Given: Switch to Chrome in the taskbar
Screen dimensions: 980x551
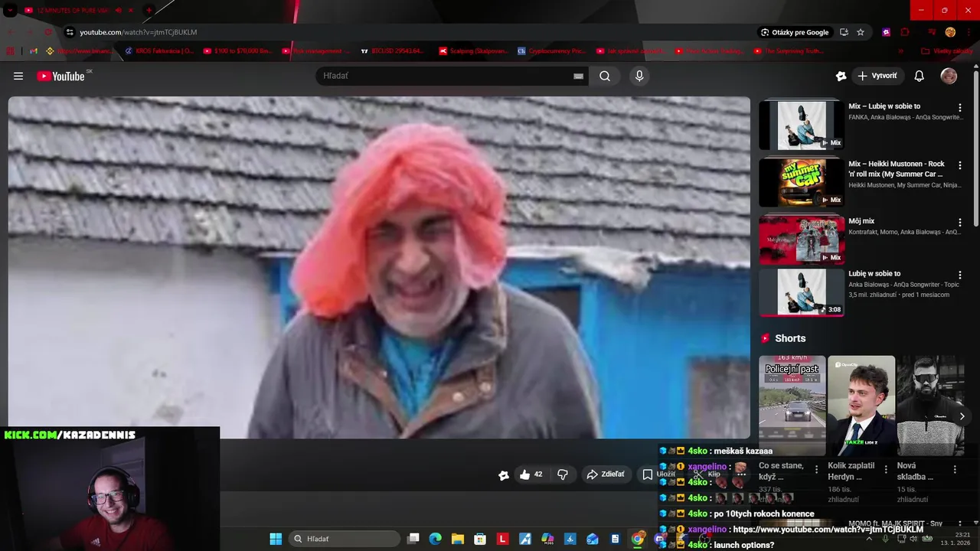Looking at the screenshot, I should point(638,539).
